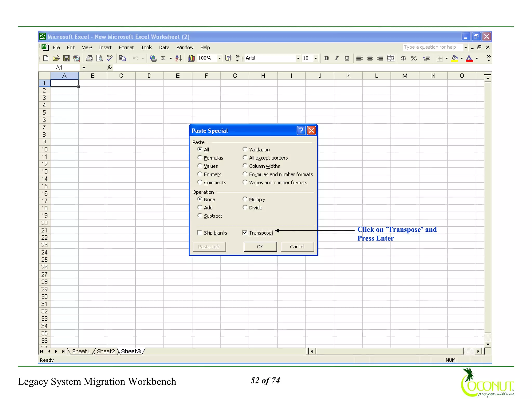Open a file using the folder icon
This screenshot has height=399, width=532.
click(56, 58)
